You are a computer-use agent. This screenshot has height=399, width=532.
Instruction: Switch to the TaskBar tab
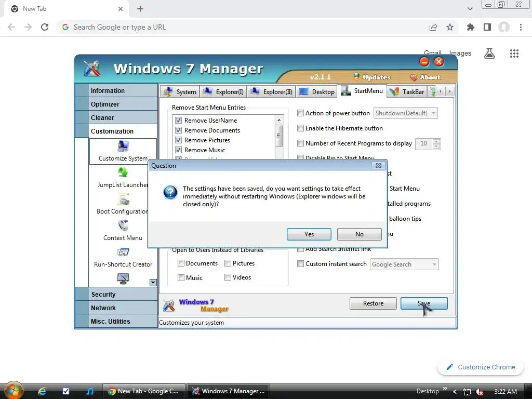[407, 91]
